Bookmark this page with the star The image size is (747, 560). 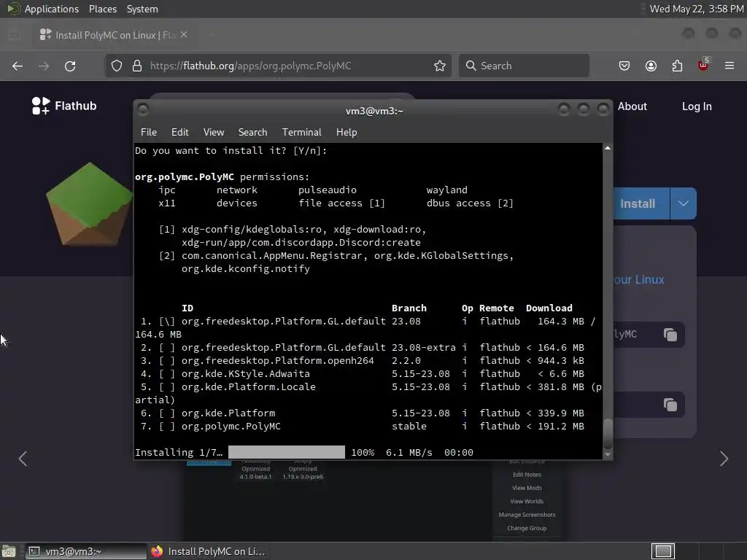(x=440, y=66)
